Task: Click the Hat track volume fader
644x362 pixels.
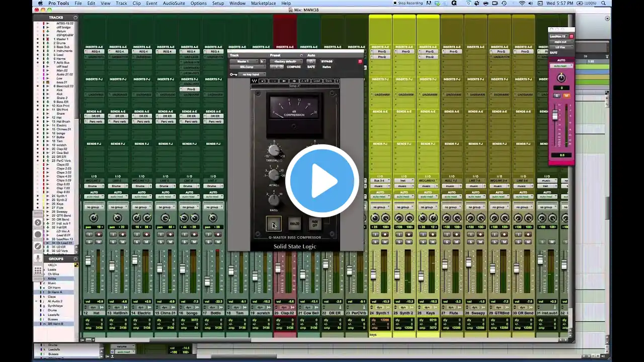Action: click(x=88, y=261)
